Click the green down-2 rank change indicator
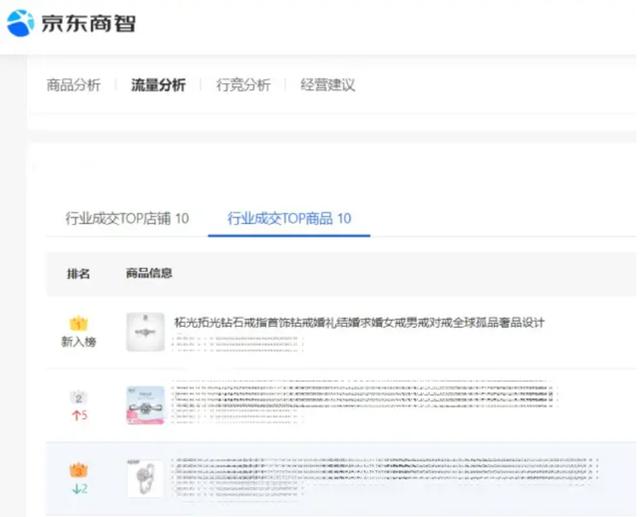Image resolution: width=640 pixels, height=517 pixels. [x=80, y=488]
